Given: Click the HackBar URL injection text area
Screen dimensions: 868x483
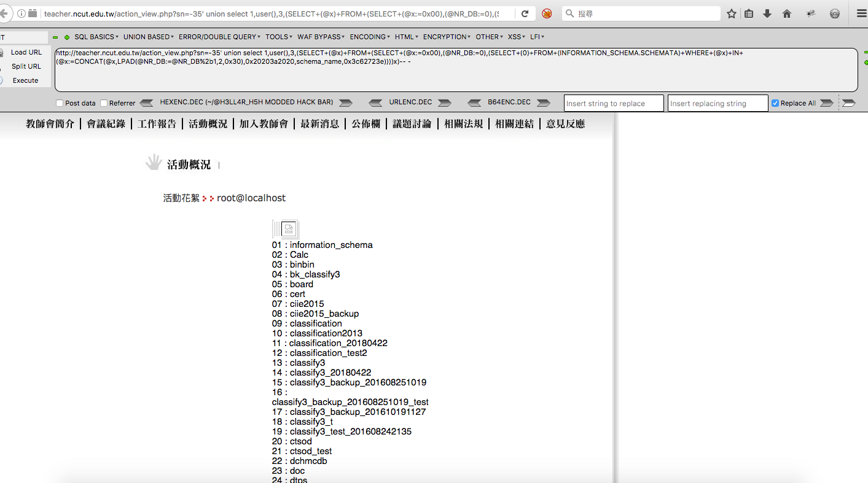Looking at the screenshot, I should [x=456, y=70].
